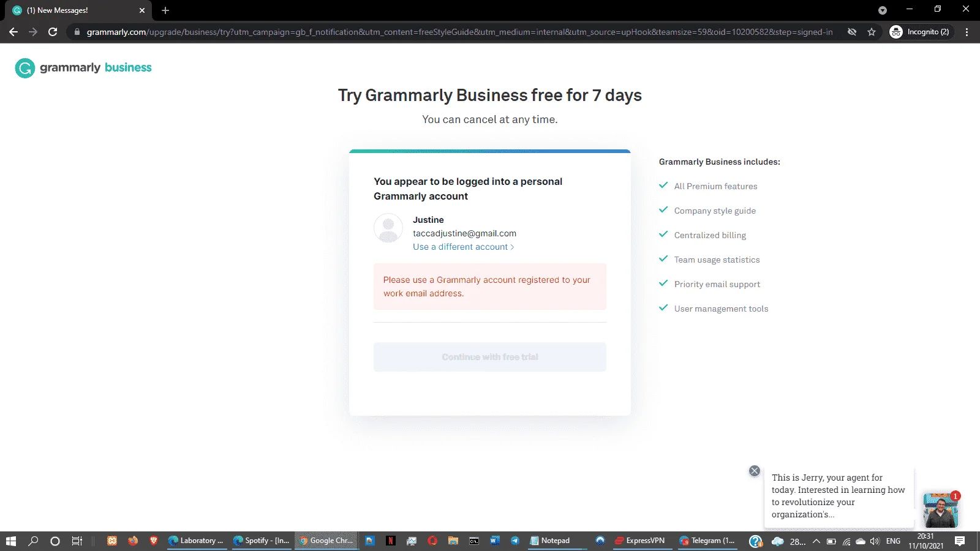Viewport: 980px width, 551px height.
Task: Switch to the Notepad taskbar window
Action: [x=556, y=541]
